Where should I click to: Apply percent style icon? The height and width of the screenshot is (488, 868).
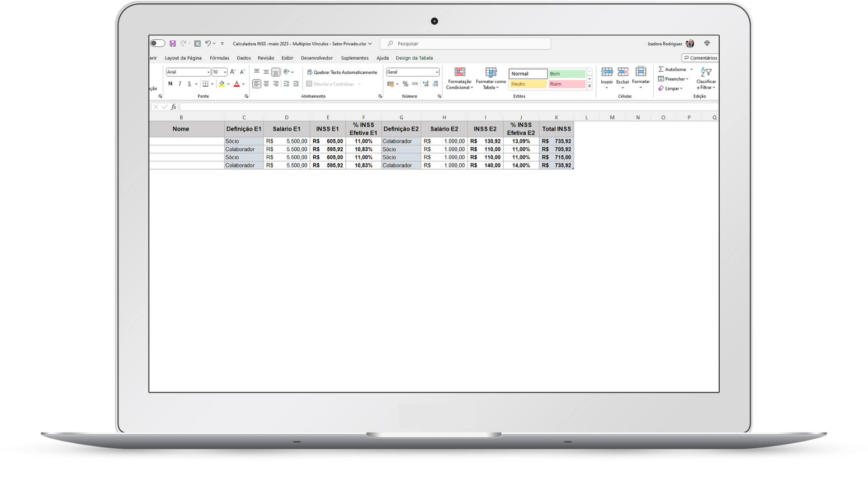click(406, 84)
